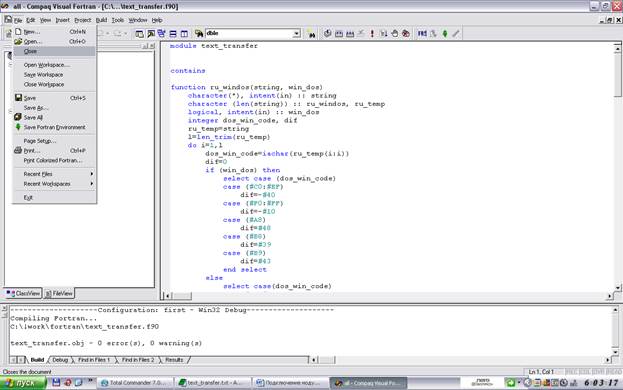Screen dimensions: 623x390
Task: Click the Build toolbar icon
Action: pyautogui.click(x=339, y=34)
